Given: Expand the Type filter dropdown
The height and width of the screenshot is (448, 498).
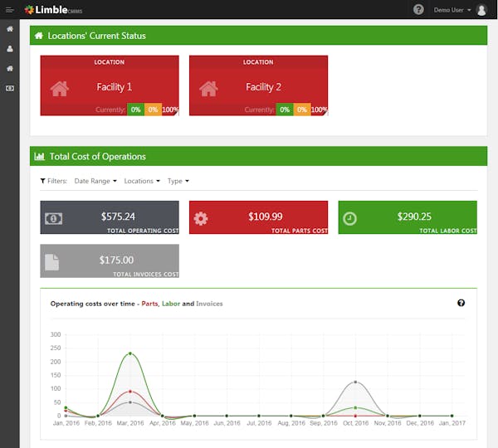Looking at the screenshot, I should point(178,181).
